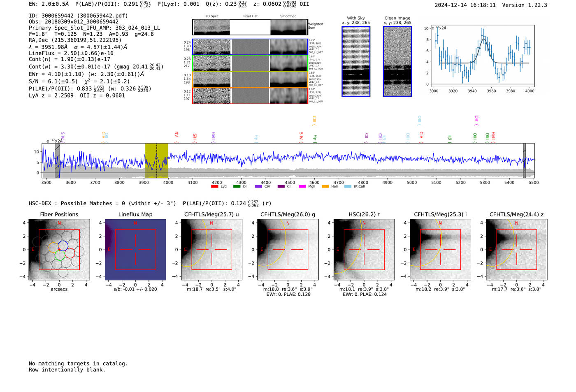576x392 pixels.
Task: Click the blue fiber circle in Fiber Positions
Action: tap(63, 246)
